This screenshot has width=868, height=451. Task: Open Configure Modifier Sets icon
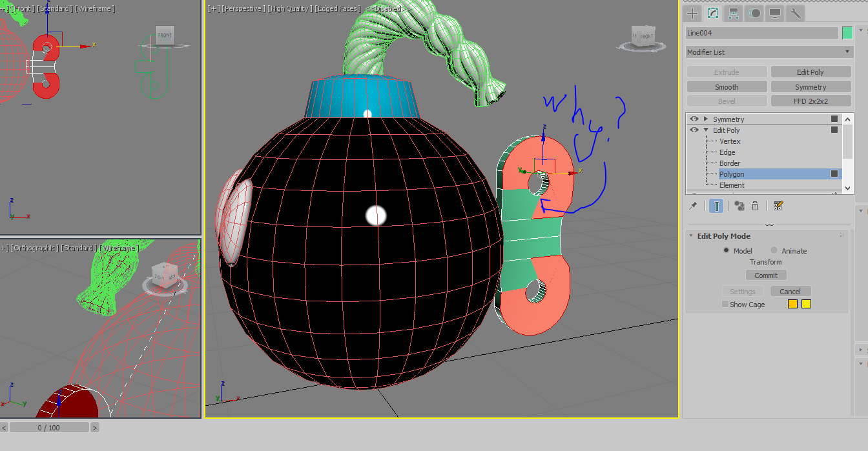[778, 206]
